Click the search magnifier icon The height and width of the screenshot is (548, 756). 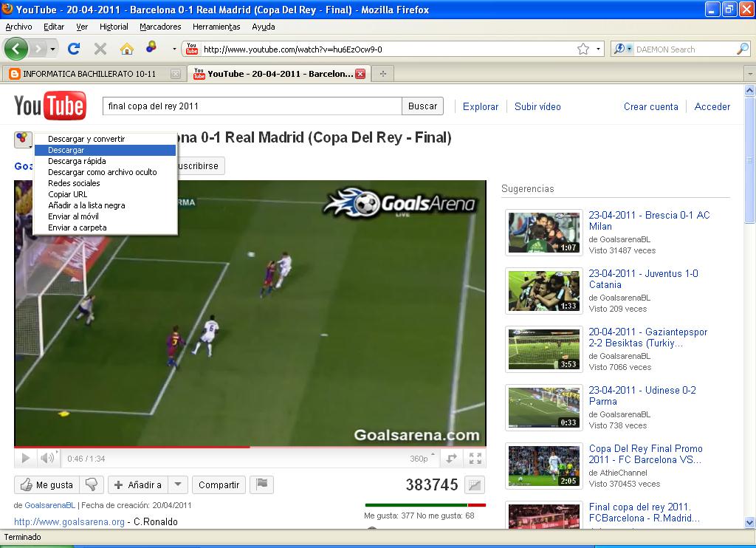coord(743,49)
